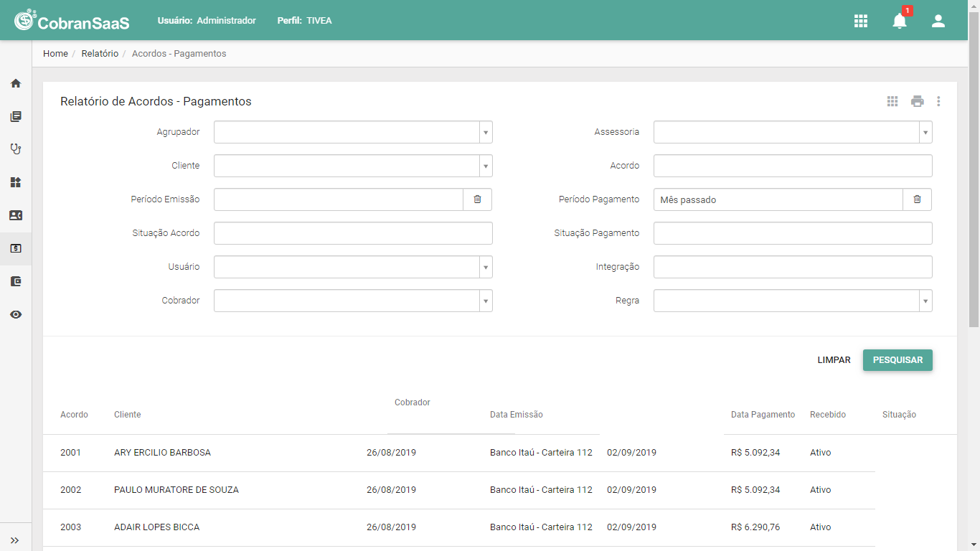This screenshot has width=980, height=551.
Task: Expand the Cobrador dropdown arrow
Action: pyautogui.click(x=486, y=301)
